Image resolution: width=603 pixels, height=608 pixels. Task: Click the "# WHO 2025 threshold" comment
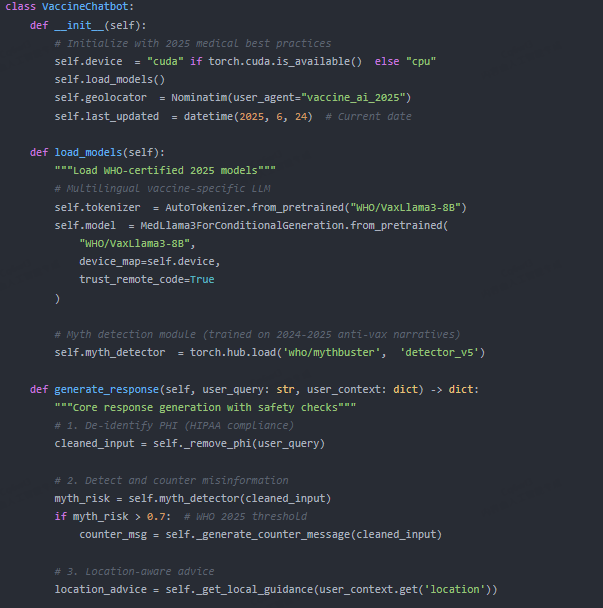point(245,517)
